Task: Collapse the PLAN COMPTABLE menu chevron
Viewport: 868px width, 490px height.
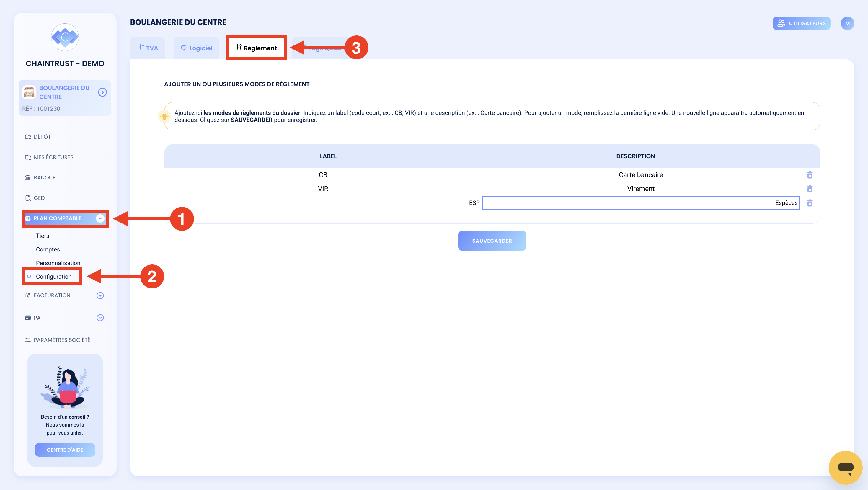Action: pyautogui.click(x=100, y=218)
